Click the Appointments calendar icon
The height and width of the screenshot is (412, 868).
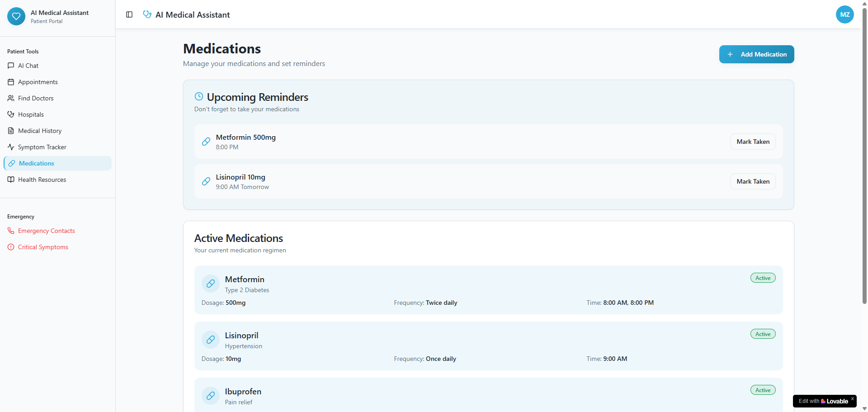point(11,82)
